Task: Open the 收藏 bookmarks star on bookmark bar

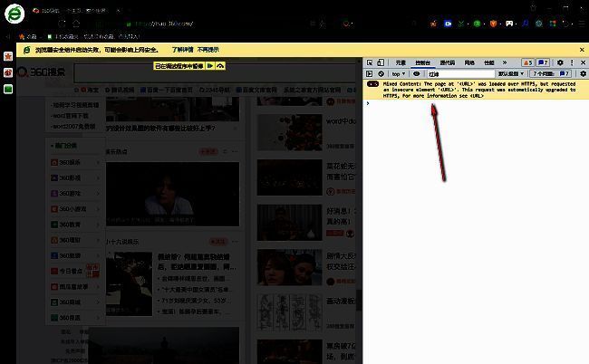Action: [28, 37]
